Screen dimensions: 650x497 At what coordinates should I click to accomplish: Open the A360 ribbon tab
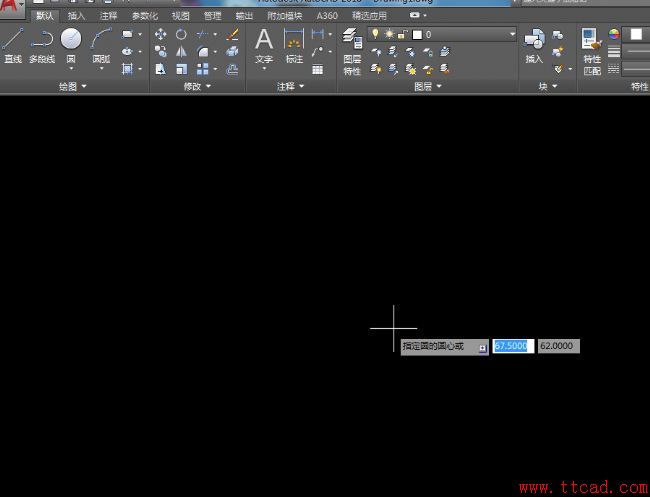click(x=327, y=16)
